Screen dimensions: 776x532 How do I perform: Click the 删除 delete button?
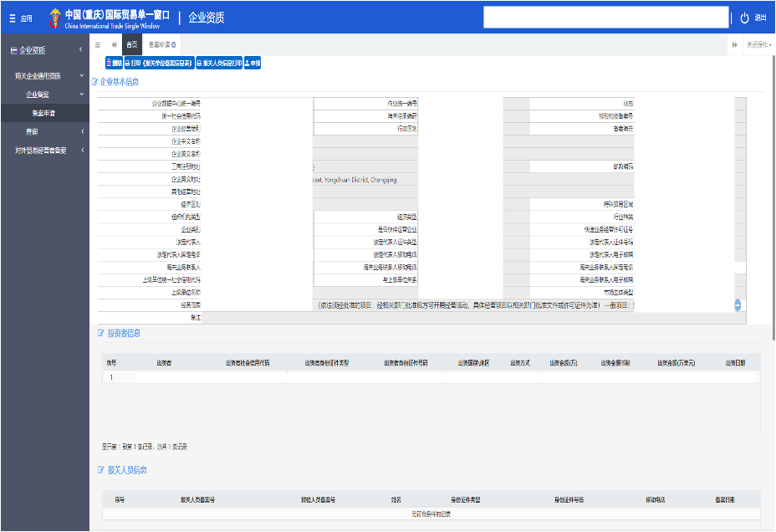click(114, 63)
